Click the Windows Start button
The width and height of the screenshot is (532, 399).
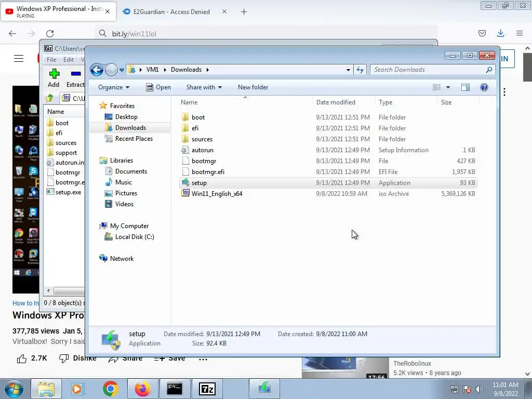tap(14, 389)
